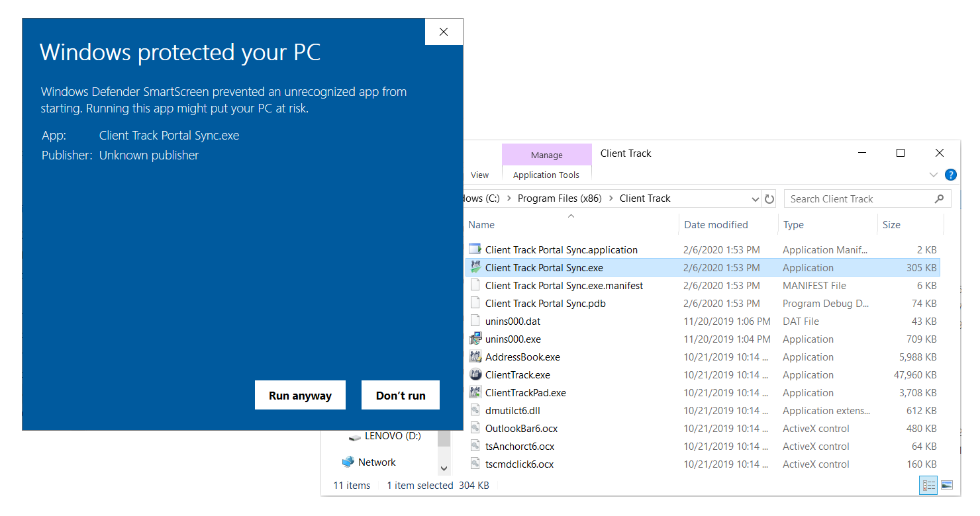This screenshot has width=980, height=516.
Task: Click the tsAnchorct6.ocx file icon
Action: pyautogui.click(x=475, y=446)
